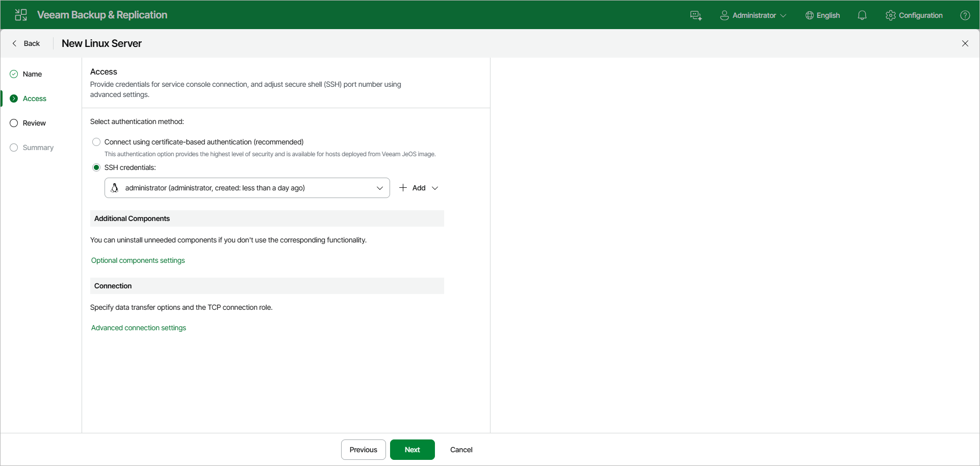The image size is (980, 466).
Task: Click the Access step arrow icon
Action: tap(14, 99)
